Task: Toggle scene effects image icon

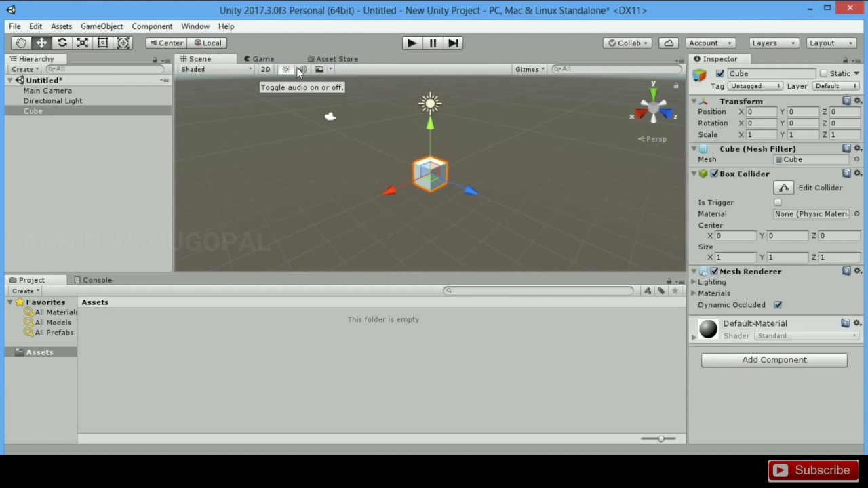Action: (x=319, y=69)
